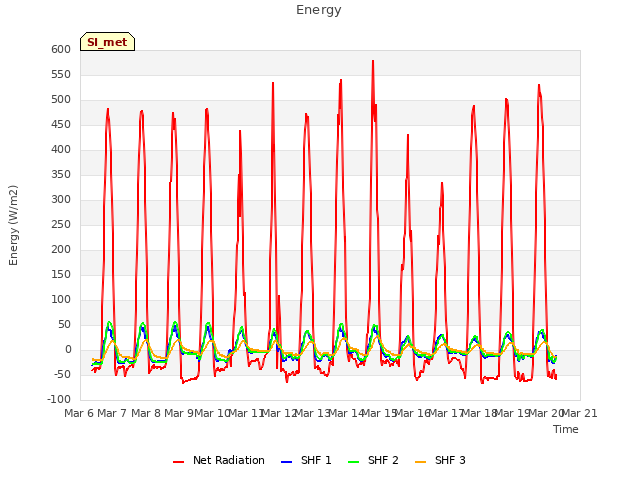Click the 50 y-axis tick label

64,324
